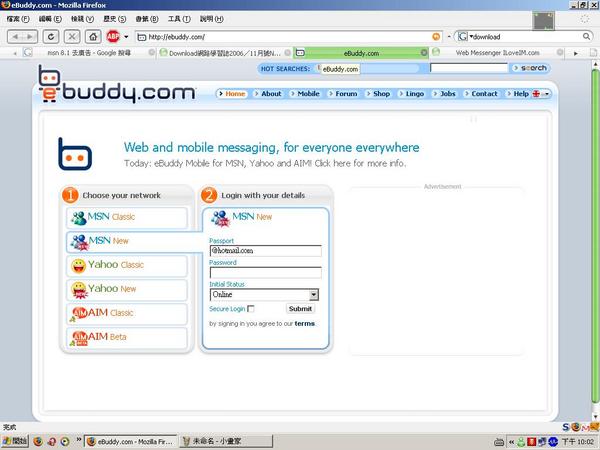This screenshot has height=450, width=600.
Task: Click the Firefox icon in the status bar
Action: point(576,427)
